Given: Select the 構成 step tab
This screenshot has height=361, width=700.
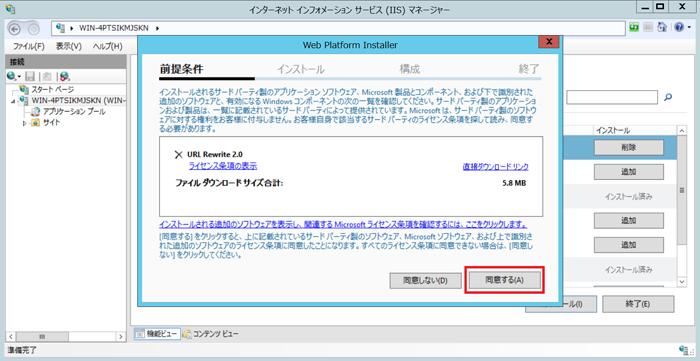Looking at the screenshot, I should point(410,69).
